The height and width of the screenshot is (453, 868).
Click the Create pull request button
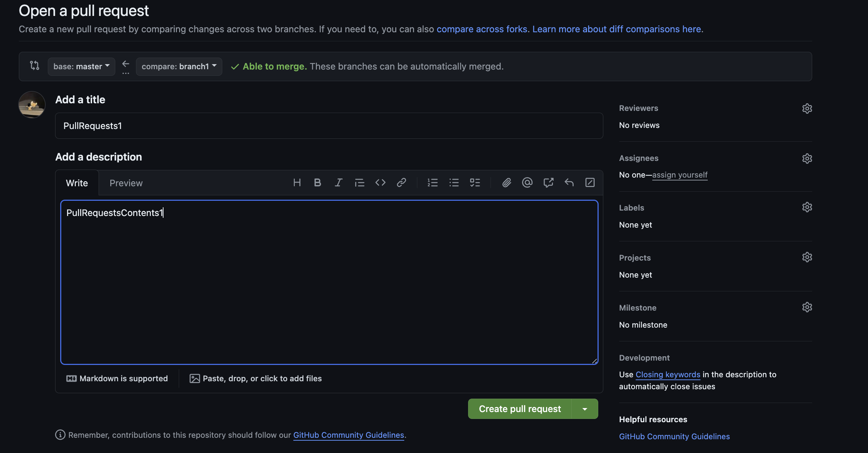coord(520,409)
